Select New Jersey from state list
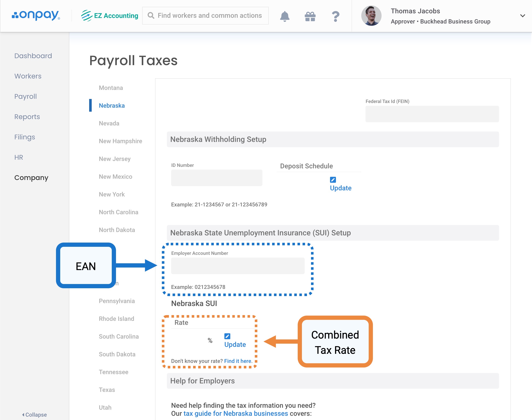This screenshot has height=420, width=532. pyautogui.click(x=115, y=159)
